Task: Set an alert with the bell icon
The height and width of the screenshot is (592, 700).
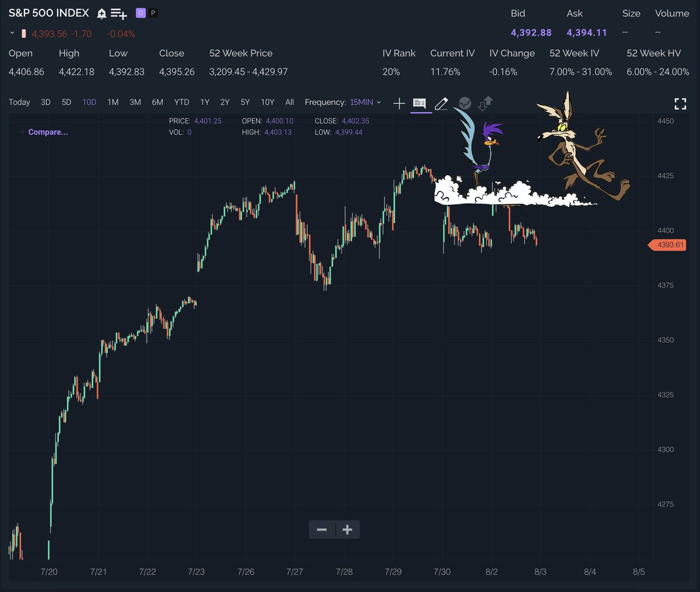Action: click(x=101, y=13)
